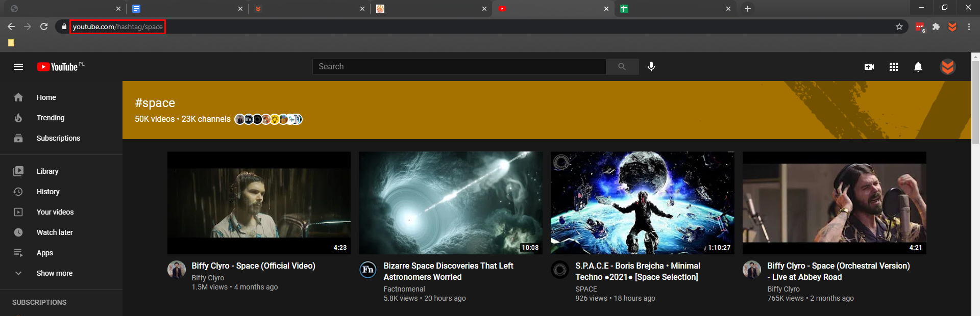Click the YouTube Search field

[459, 67]
